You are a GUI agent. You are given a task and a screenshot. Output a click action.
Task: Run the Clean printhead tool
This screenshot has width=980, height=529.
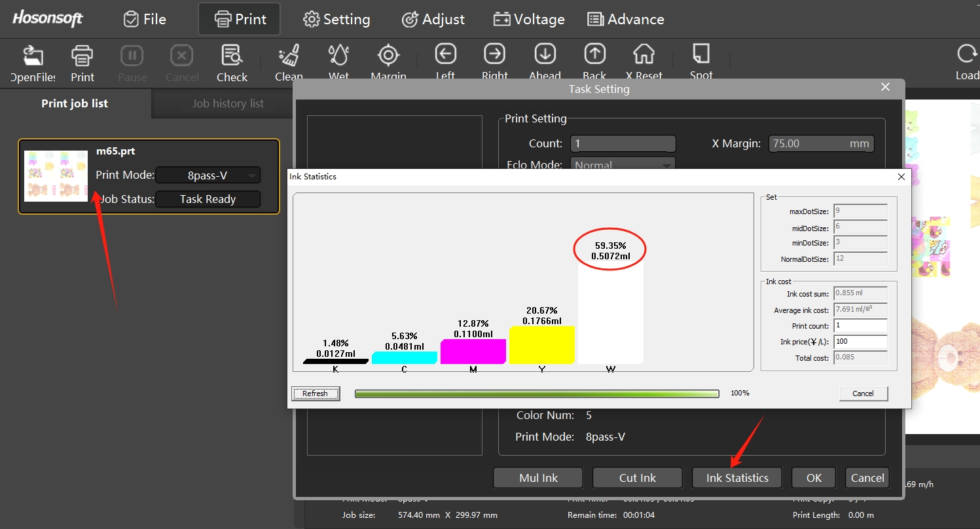[x=289, y=57]
